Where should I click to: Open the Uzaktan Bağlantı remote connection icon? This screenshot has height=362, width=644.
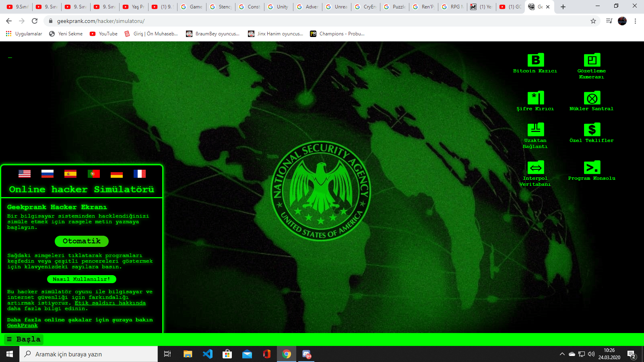tap(535, 130)
